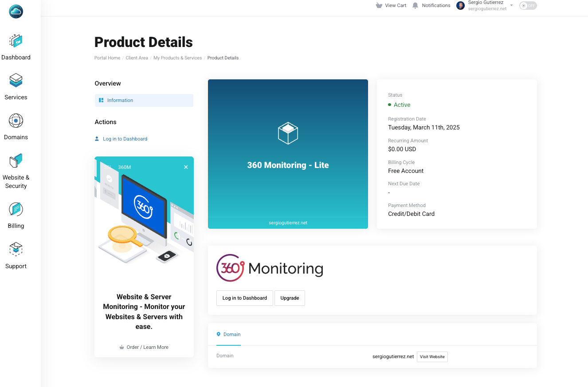588x387 pixels.
Task: Click the View Cart basket icon
Action: 379,5
